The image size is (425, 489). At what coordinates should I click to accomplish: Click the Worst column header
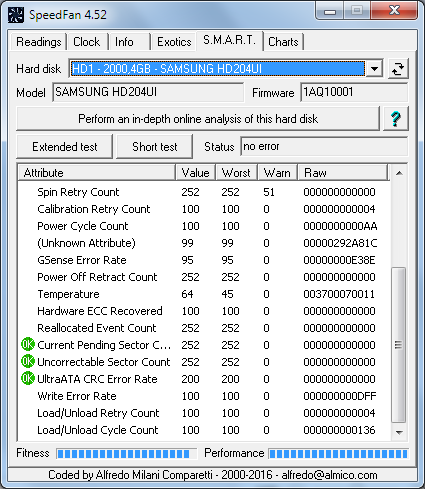[x=236, y=173]
